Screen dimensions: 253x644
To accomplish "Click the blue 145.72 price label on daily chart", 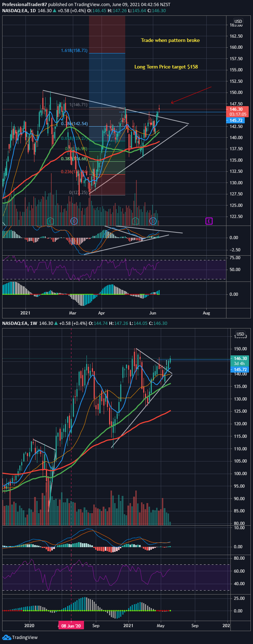I will point(236,120).
